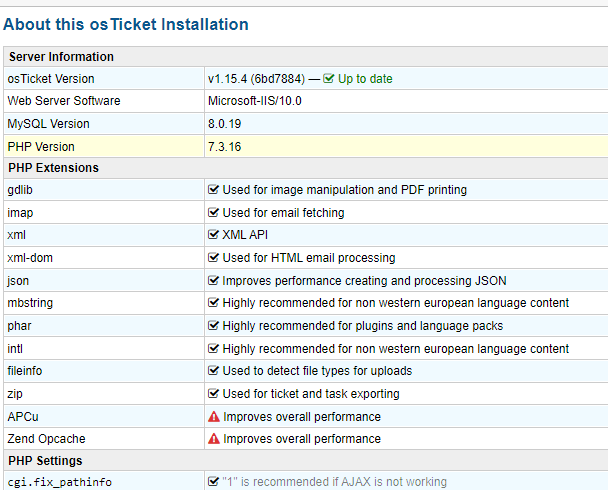
Task: Click the XML API check icon
Action: (x=213, y=234)
